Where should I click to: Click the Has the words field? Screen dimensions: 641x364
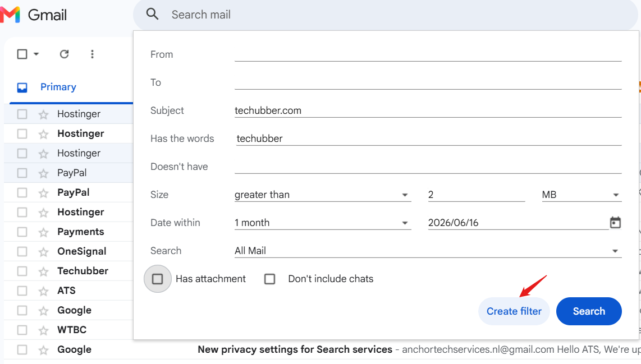(428, 139)
